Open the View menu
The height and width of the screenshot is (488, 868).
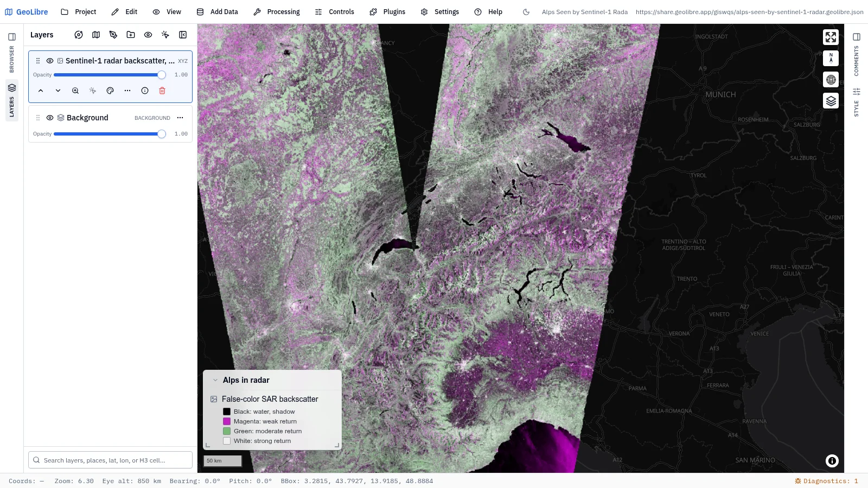167,12
